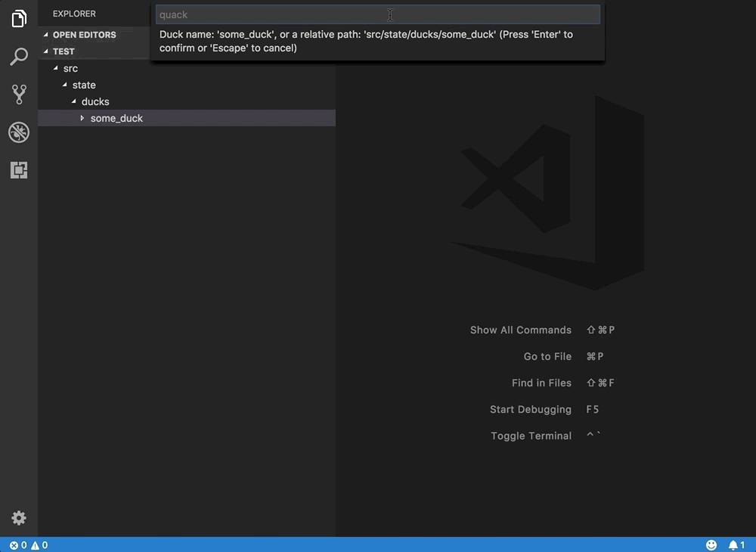Collapse the TEST workspace section

point(46,51)
